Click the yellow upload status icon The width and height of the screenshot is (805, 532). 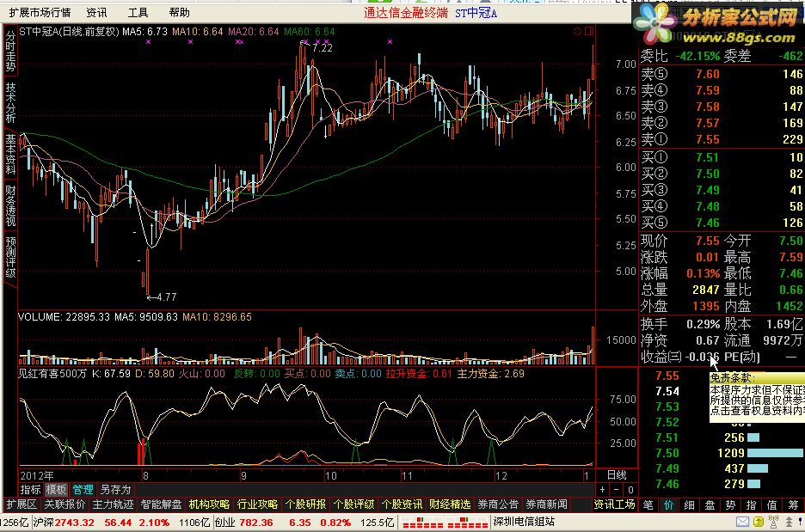(x=759, y=522)
